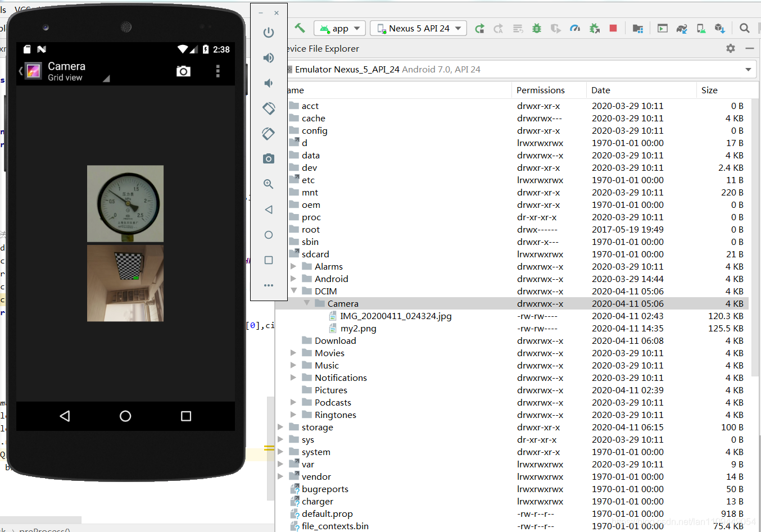
Task: Tap the phone's Recents navigation button
Action: click(186, 416)
